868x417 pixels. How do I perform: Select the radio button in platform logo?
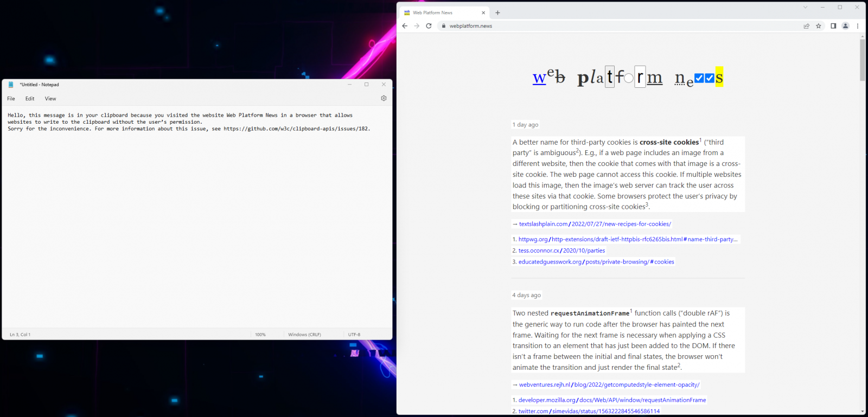click(x=629, y=79)
